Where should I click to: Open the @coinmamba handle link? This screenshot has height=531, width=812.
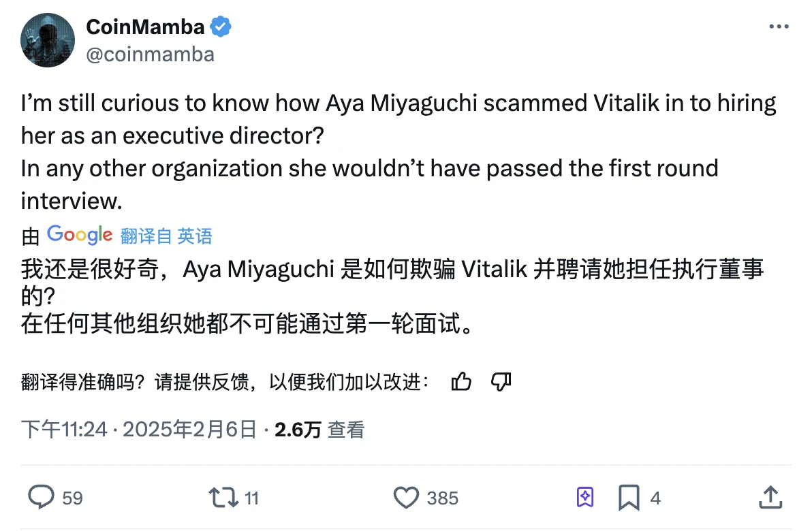click(150, 54)
